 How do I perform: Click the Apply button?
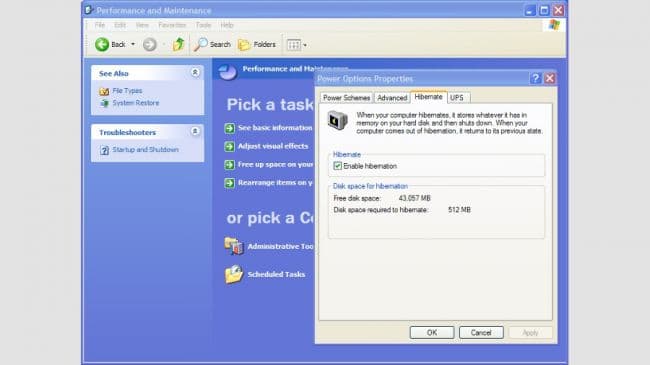pos(530,333)
